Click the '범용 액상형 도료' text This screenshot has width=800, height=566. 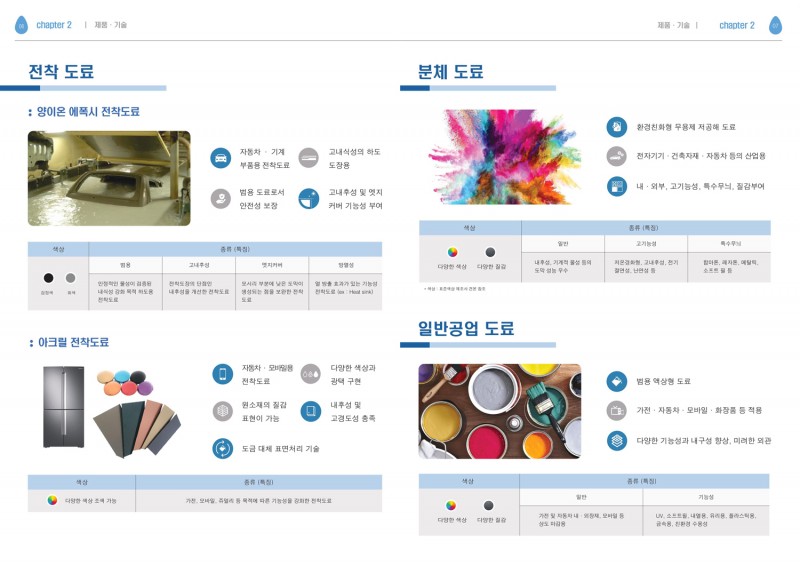coord(663,381)
